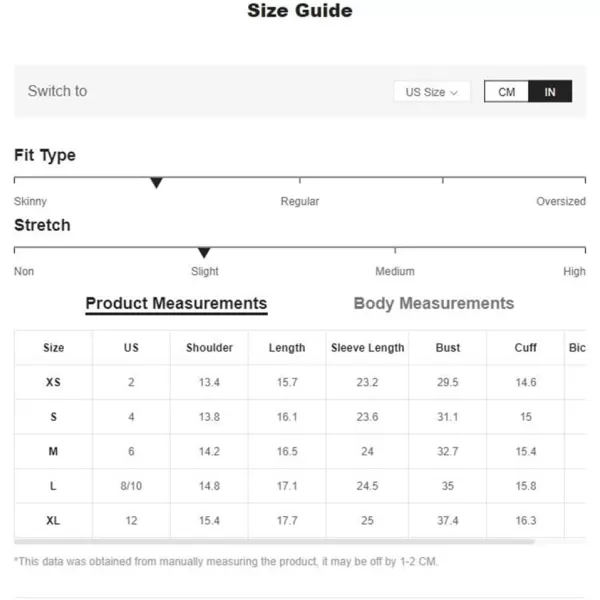Click the Cuff column header
Image resolution: width=600 pixels, height=600 pixels.
click(525, 347)
